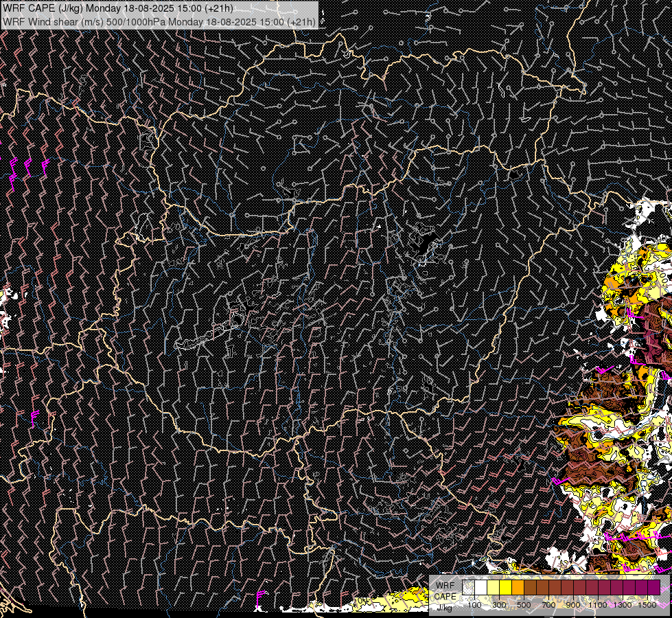The image size is (672, 618).
Task: Click the legend value 500
Action: pos(524,605)
